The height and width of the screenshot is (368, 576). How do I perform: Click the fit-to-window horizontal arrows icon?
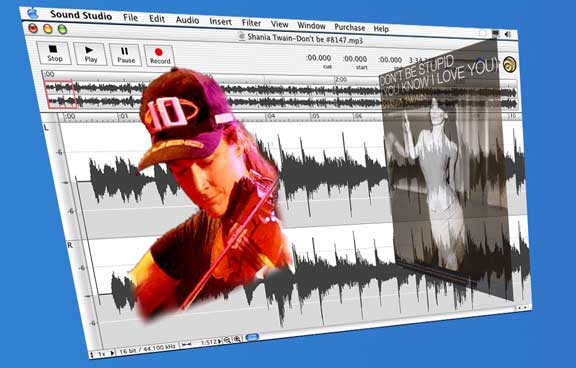pos(187,344)
